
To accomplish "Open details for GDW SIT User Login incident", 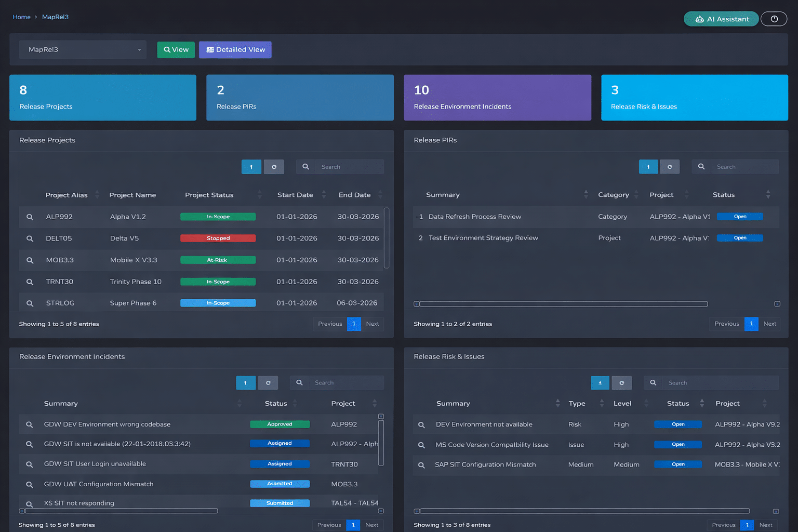I will point(30,464).
